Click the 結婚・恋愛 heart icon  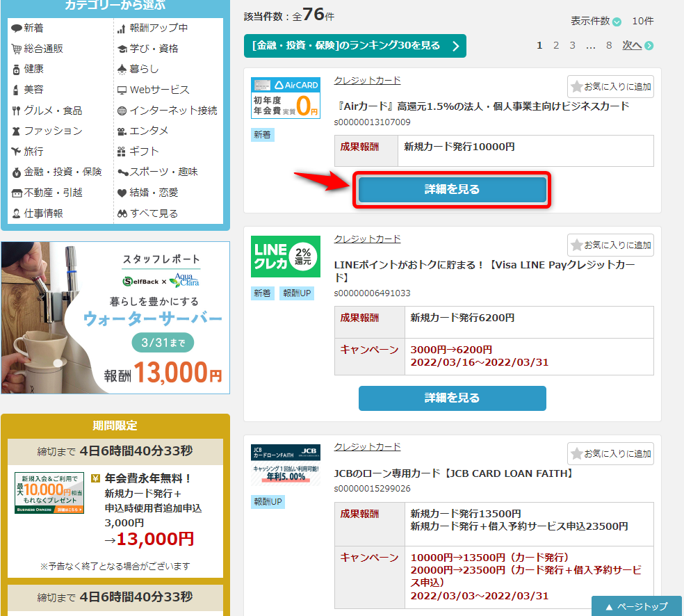click(x=122, y=193)
